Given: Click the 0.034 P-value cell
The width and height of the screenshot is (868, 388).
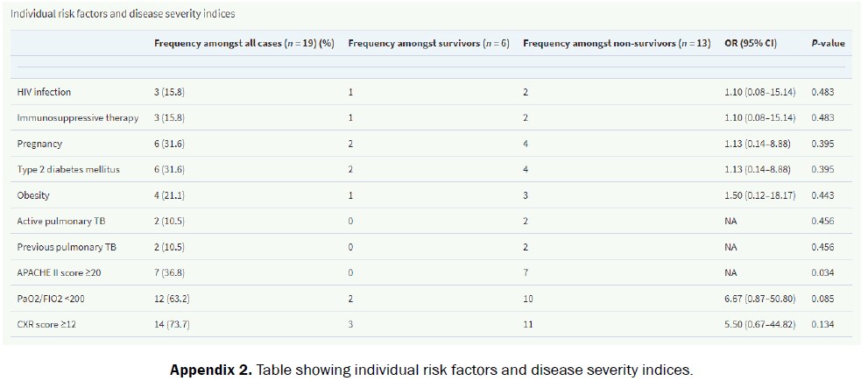Looking at the screenshot, I should click(x=824, y=273).
